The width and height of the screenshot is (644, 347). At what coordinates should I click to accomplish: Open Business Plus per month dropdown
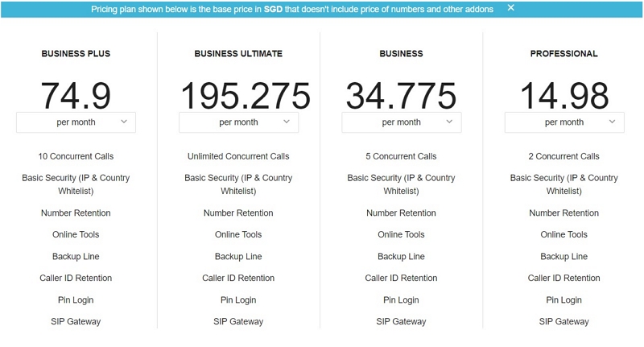click(x=76, y=122)
